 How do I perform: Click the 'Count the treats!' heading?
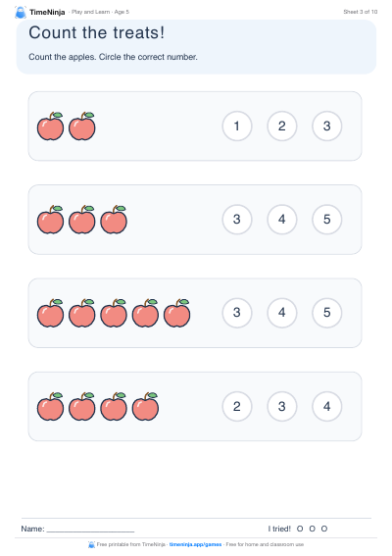click(x=96, y=32)
